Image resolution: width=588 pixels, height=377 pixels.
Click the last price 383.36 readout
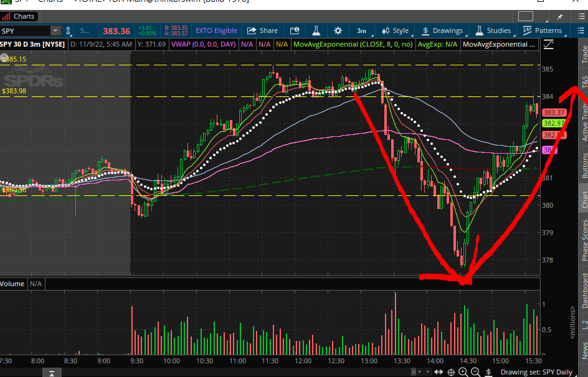click(116, 31)
